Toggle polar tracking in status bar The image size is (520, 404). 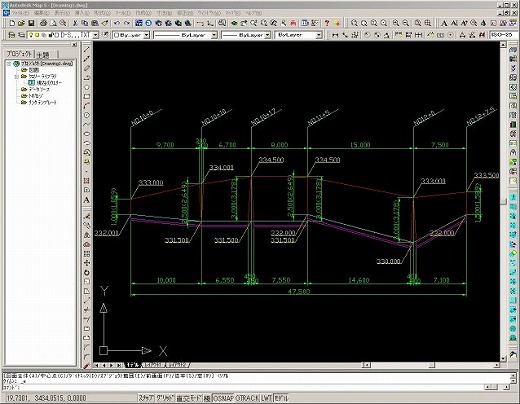point(207,398)
